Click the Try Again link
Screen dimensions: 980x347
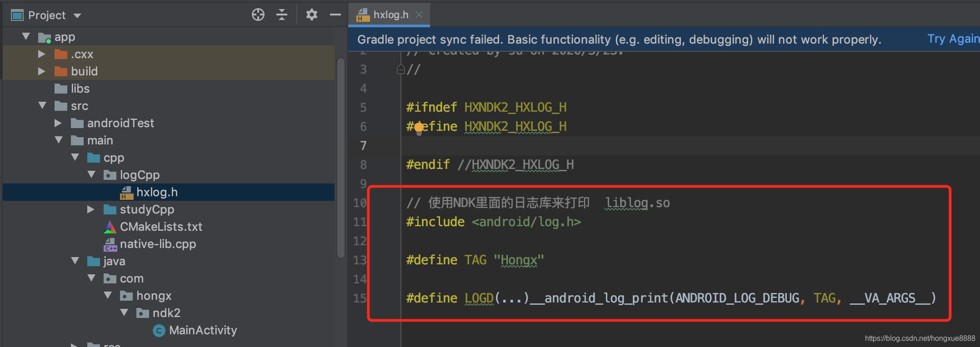(953, 39)
